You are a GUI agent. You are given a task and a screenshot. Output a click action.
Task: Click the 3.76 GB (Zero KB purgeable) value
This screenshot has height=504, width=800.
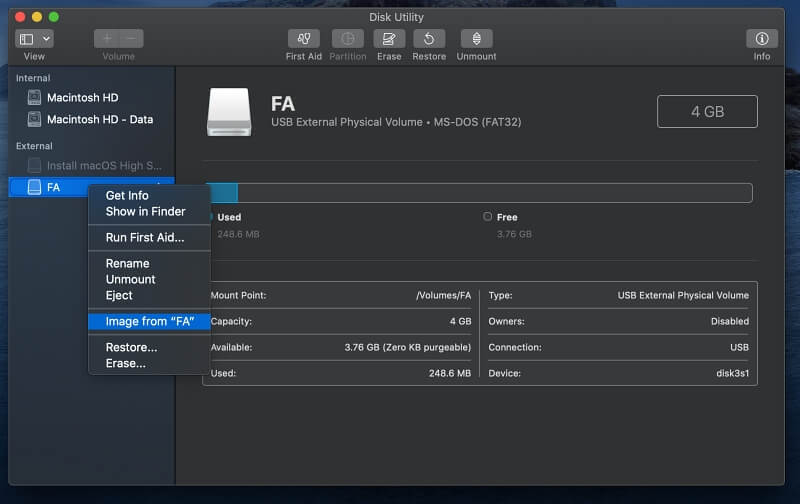[408, 347]
